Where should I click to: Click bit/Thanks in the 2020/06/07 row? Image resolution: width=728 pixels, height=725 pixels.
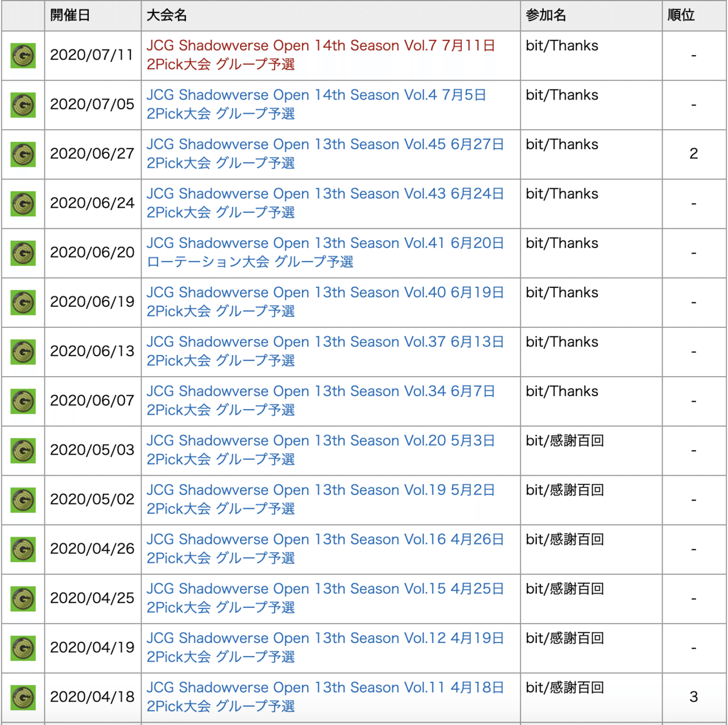tap(562, 392)
